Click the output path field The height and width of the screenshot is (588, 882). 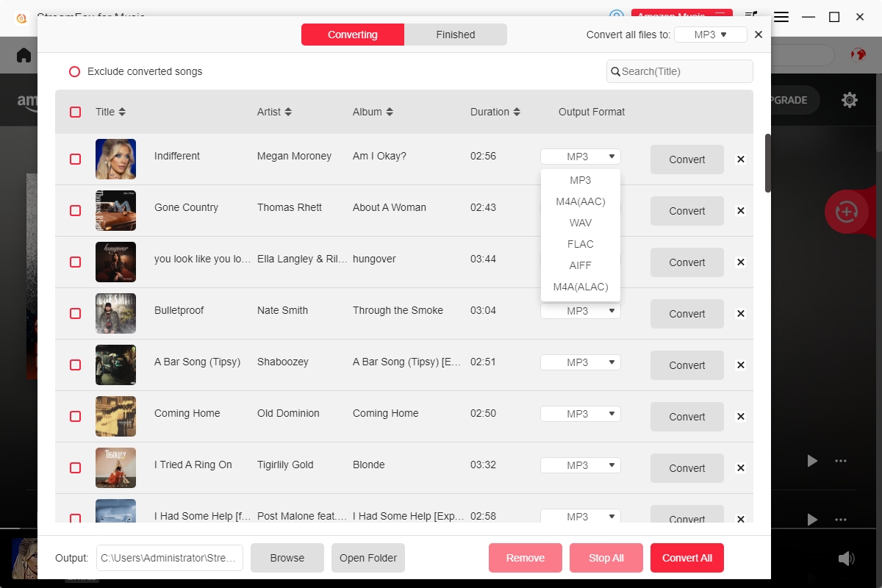(170, 558)
